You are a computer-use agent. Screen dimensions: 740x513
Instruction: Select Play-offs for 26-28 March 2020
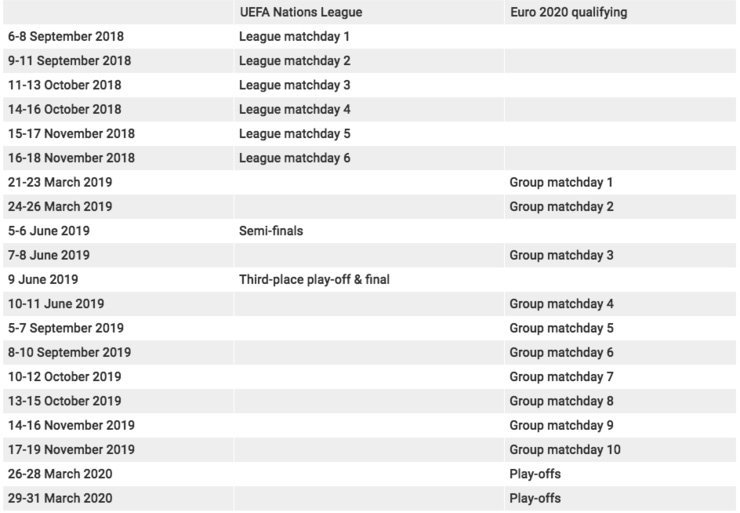[535, 474]
